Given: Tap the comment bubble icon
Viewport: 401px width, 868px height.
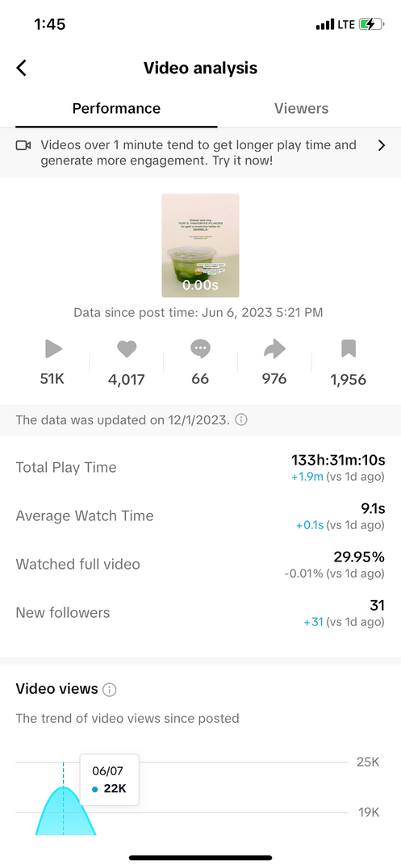Looking at the screenshot, I should 200,348.
